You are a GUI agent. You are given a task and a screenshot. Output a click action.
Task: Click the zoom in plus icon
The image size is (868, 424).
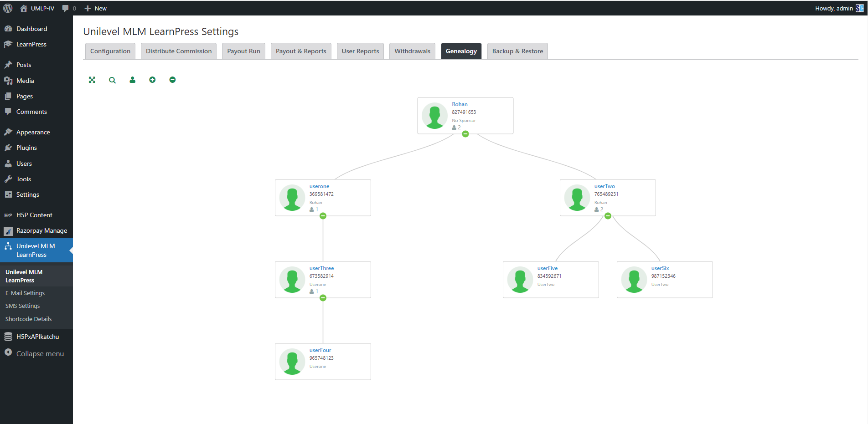152,80
